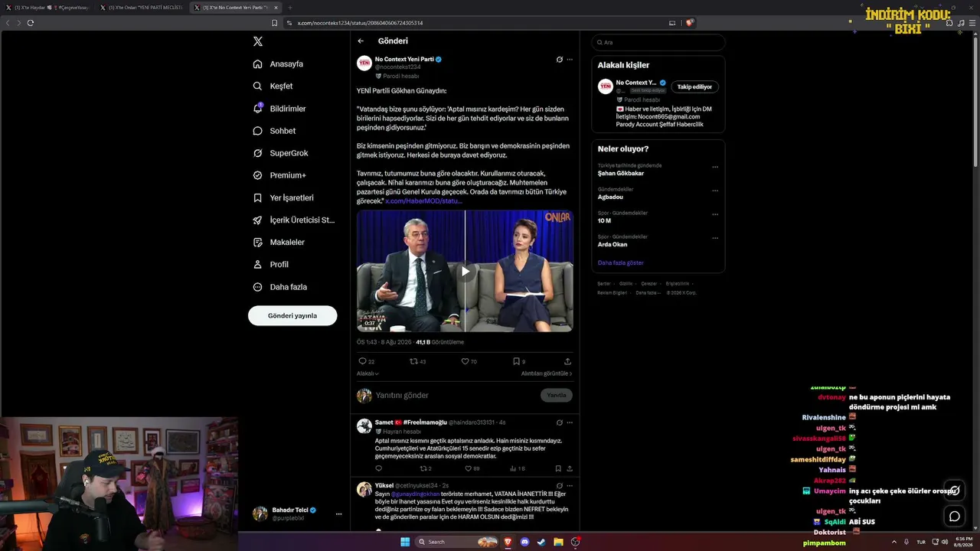Repost Samet's reply
Screen dimensions: 980x551
click(426, 468)
